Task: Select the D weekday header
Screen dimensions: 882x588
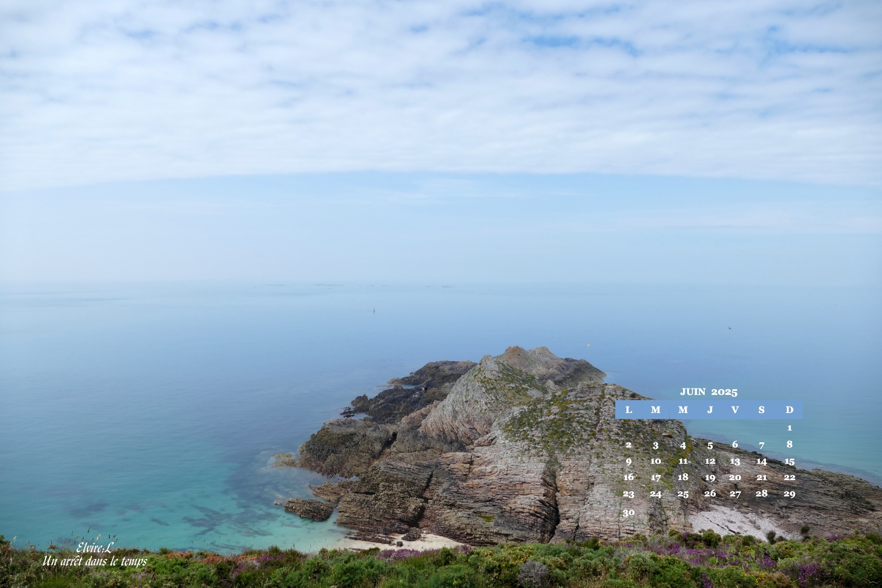Action: click(x=789, y=409)
